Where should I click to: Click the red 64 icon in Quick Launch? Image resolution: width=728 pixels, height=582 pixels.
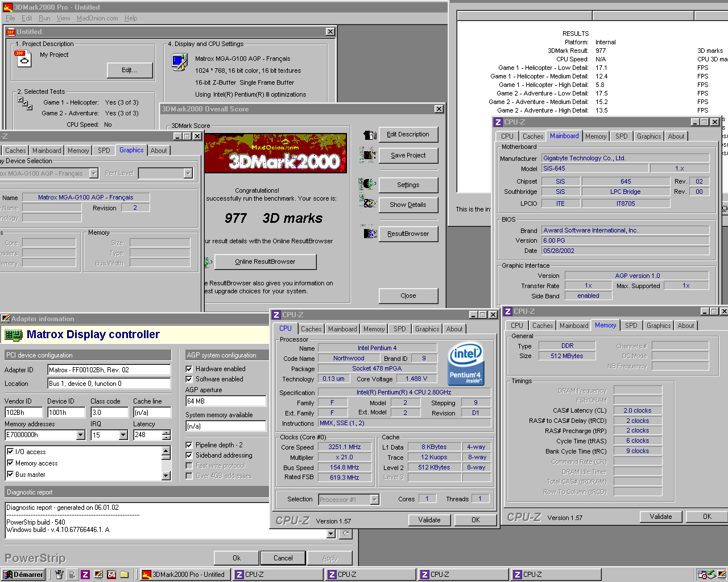coord(111,575)
